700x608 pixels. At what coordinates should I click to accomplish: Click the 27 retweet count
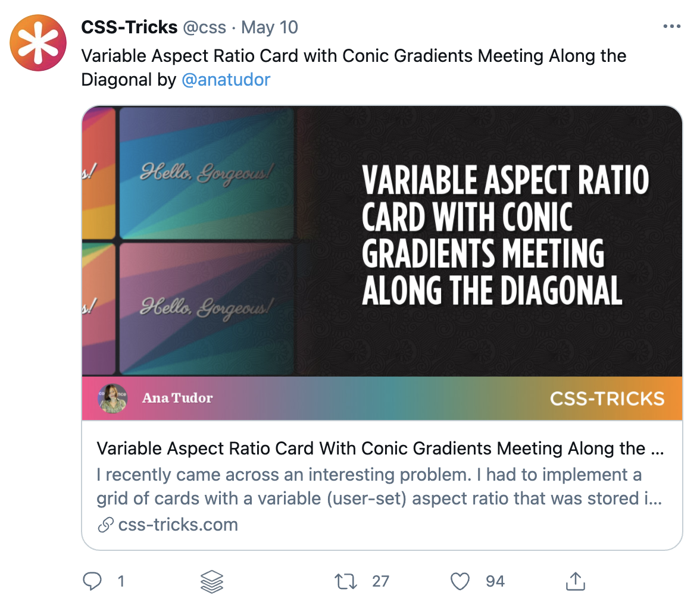pyautogui.click(x=380, y=581)
